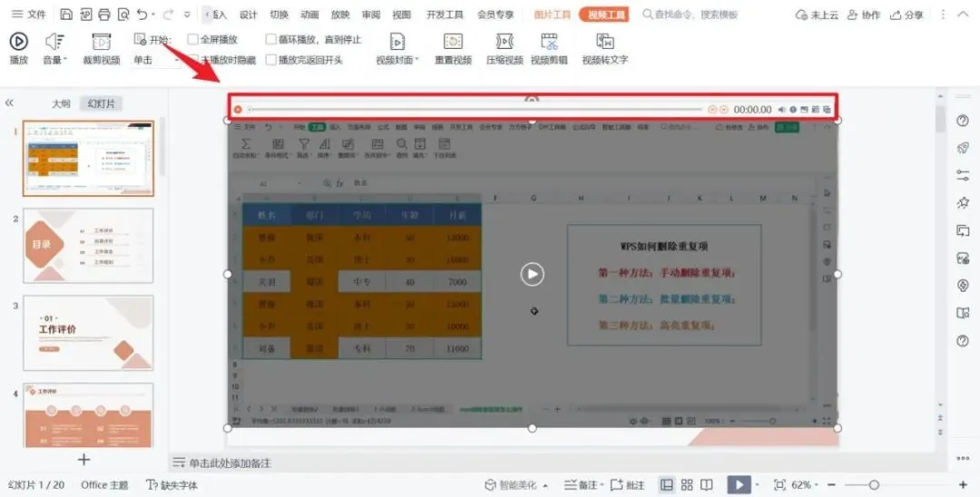Click the 协作 collaboration button
Viewport: 980px width, 497px height.
[x=863, y=15]
